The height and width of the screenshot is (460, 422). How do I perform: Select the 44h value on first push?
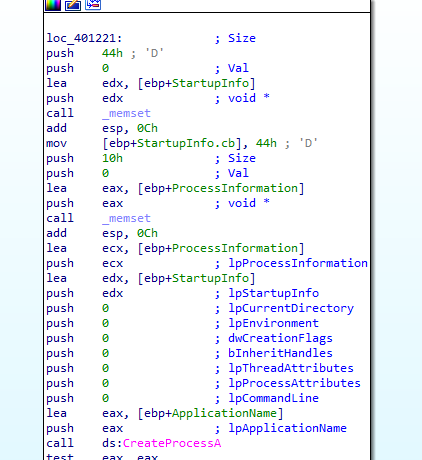click(x=112, y=53)
